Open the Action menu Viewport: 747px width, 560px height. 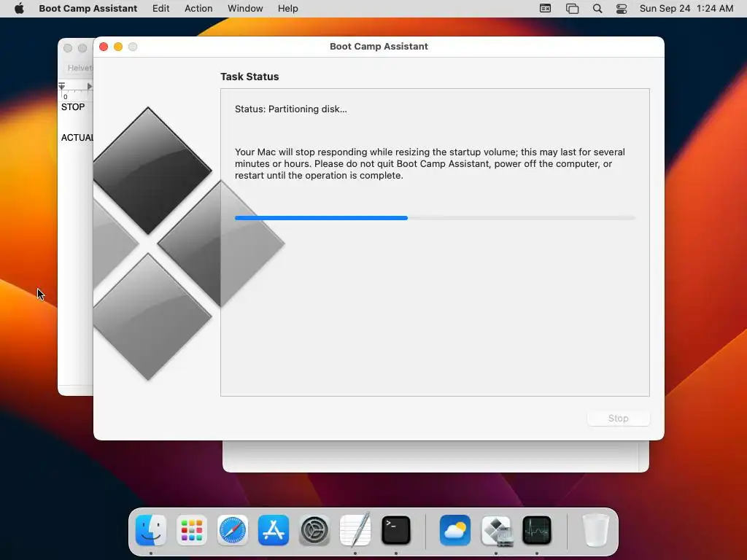coord(198,9)
